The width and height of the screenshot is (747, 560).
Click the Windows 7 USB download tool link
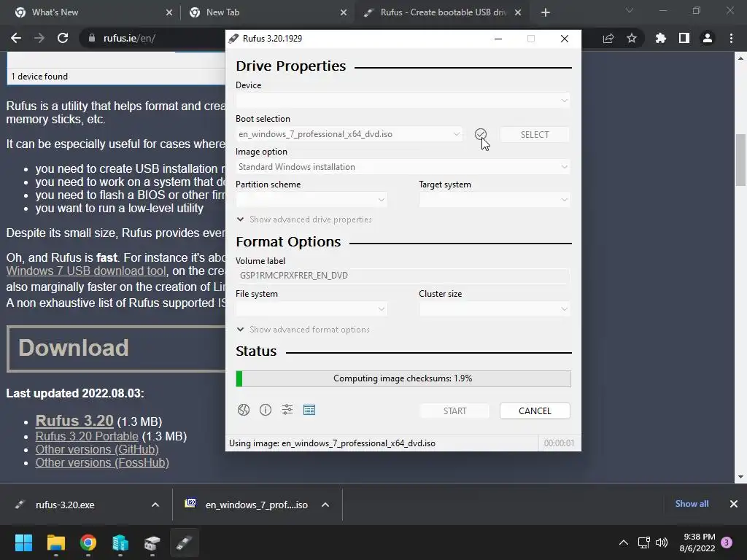(86, 271)
